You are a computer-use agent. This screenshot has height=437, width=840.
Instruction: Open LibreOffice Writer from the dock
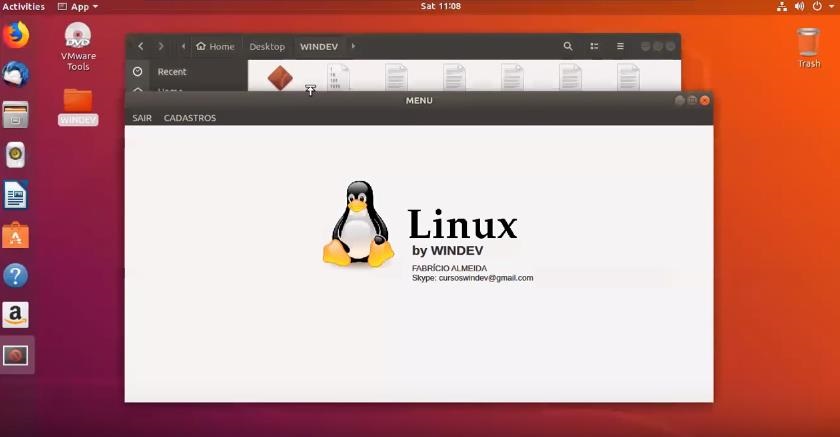click(x=16, y=195)
